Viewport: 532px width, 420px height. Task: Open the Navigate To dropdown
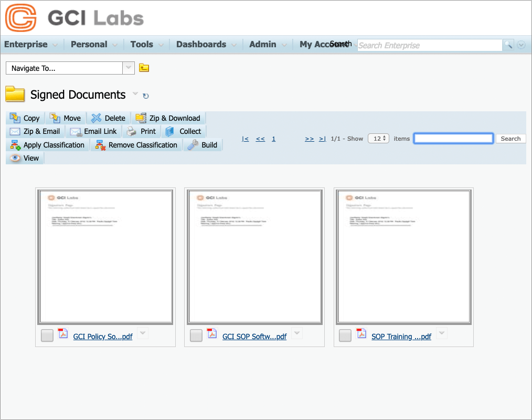pos(128,68)
